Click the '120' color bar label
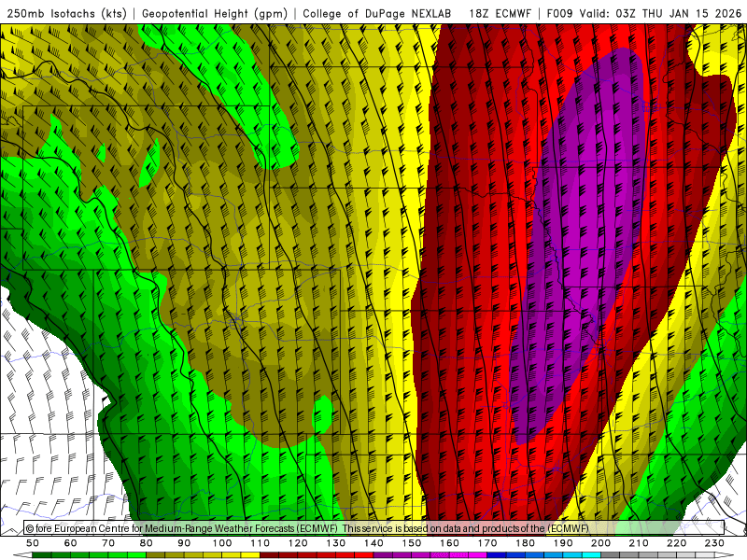747x560 pixels. click(298, 543)
